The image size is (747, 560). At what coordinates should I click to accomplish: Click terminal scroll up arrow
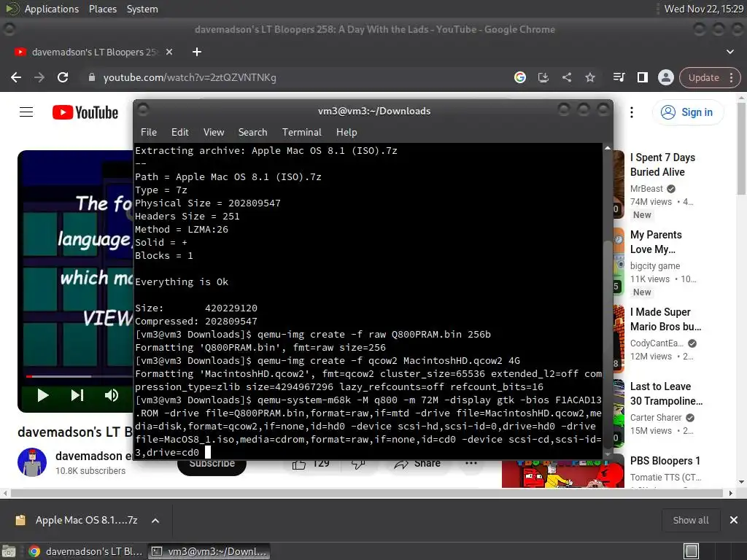point(608,148)
